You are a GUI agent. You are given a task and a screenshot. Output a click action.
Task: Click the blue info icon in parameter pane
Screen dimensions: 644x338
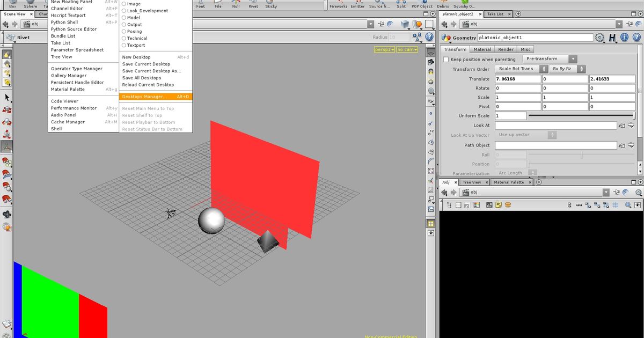(624, 38)
